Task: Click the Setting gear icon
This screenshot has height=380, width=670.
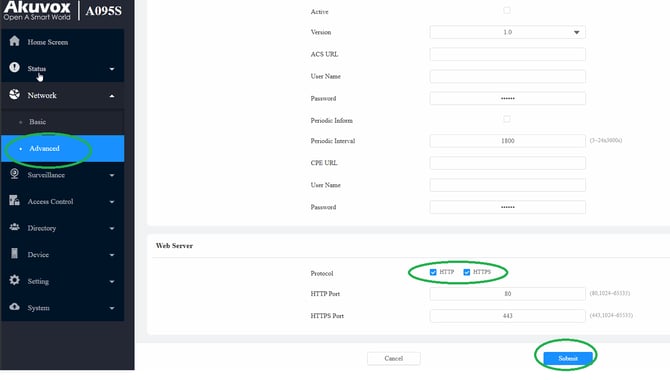Action: coord(15,280)
